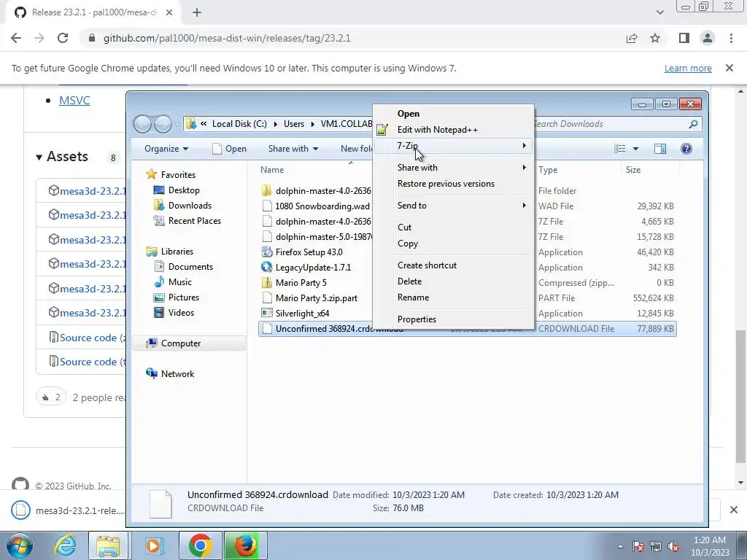Select Silverlight_x64 installer
The width and height of the screenshot is (747, 560).
(x=302, y=314)
